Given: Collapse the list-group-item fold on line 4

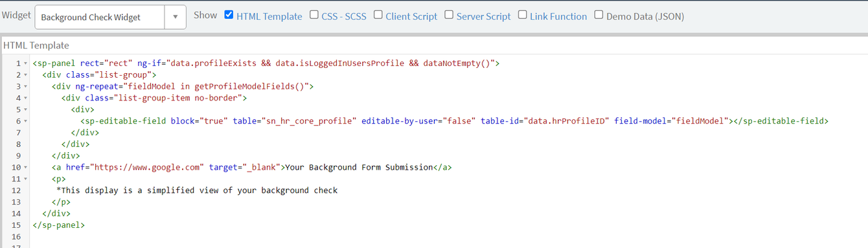Looking at the screenshot, I should pos(25,98).
